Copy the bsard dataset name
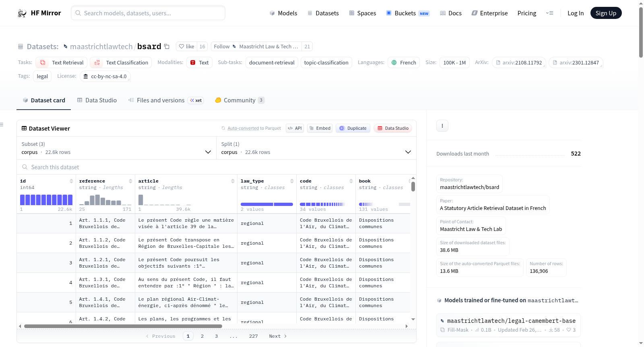The width and height of the screenshot is (644, 347). (167, 46)
